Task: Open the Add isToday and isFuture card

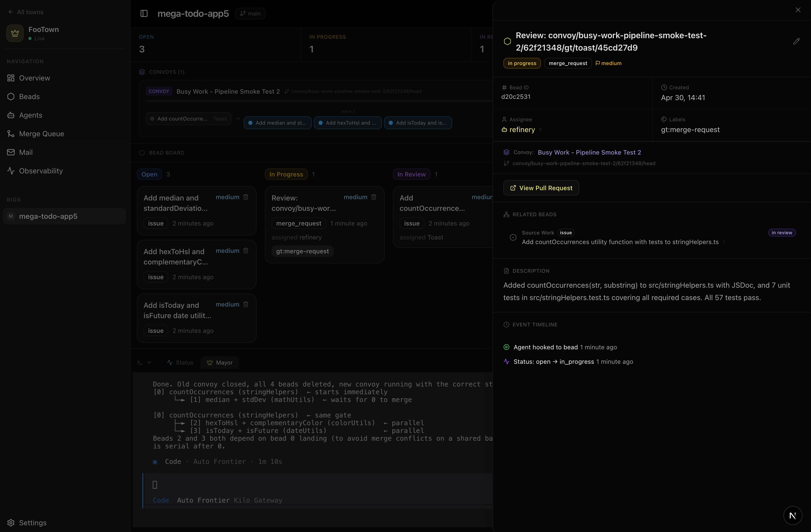Action: 197,318
